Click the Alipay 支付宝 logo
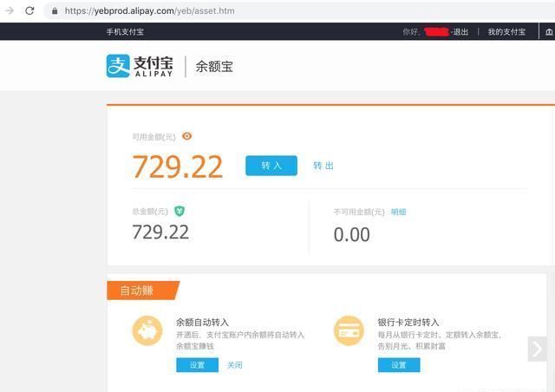555x392 pixels. tap(140, 66)
